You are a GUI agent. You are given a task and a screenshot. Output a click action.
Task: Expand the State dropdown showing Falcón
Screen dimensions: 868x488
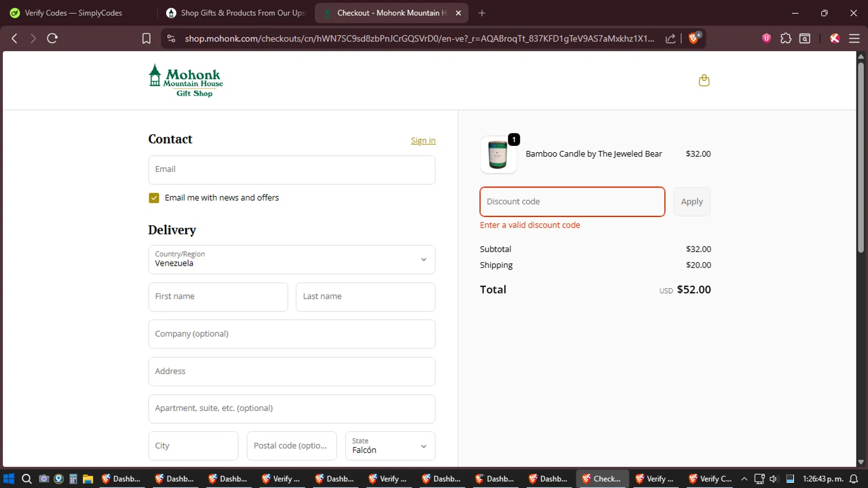tap(390, 446)
